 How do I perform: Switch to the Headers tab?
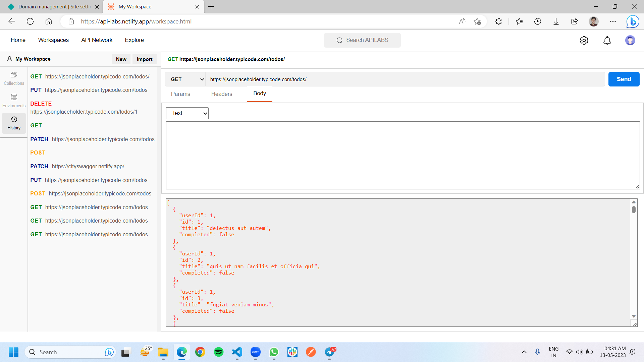point(221,94)
